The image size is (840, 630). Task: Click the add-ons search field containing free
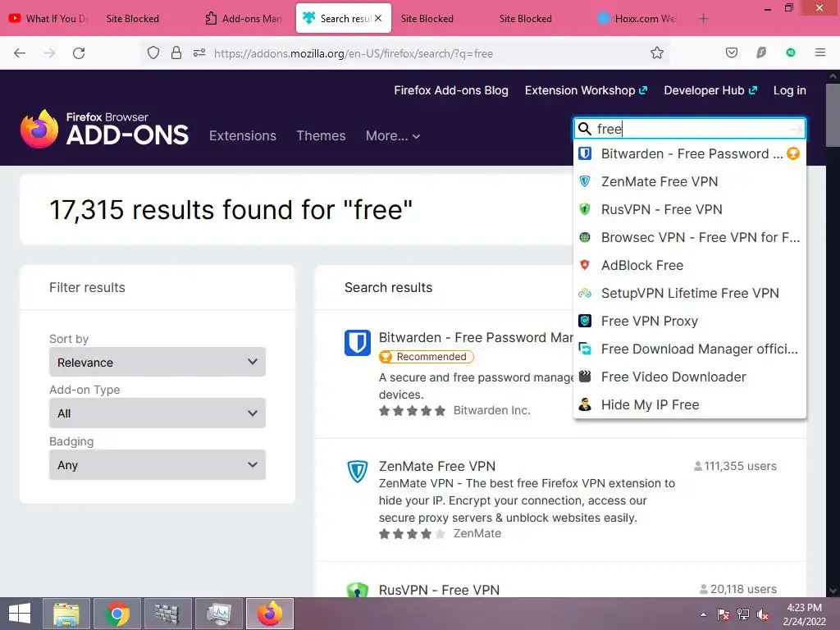689,129
